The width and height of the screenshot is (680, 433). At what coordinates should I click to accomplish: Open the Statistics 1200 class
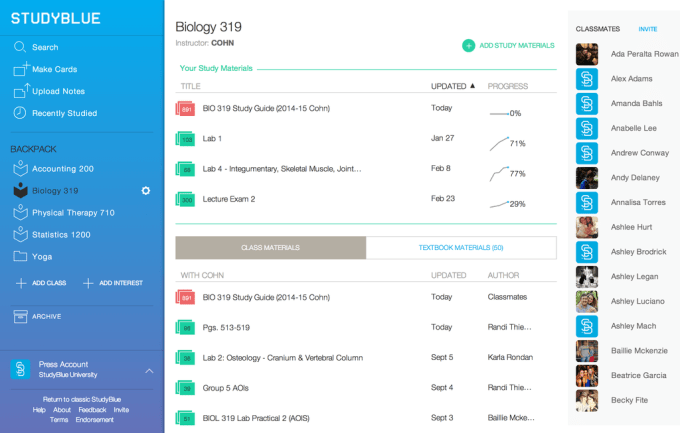(x=61, y=234)
